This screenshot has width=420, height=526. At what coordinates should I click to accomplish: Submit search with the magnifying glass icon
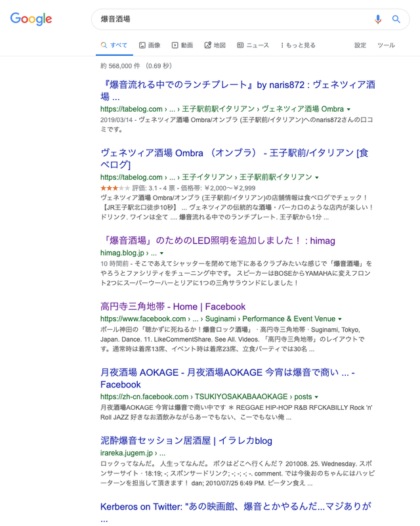tap(396, 19)
